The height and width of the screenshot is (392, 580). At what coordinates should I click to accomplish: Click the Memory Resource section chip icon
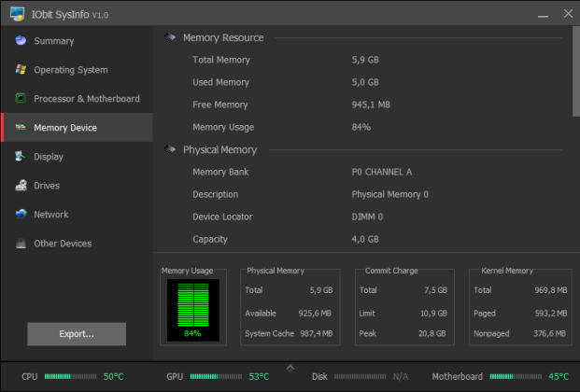pos(170,37)
